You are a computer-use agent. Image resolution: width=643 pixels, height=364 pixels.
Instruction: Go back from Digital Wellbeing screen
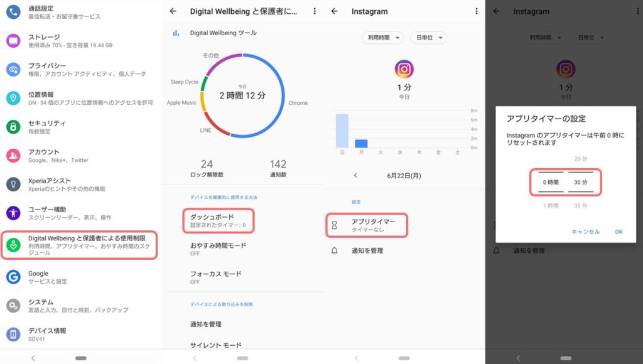pyautogui.click(x=173, y=11)
